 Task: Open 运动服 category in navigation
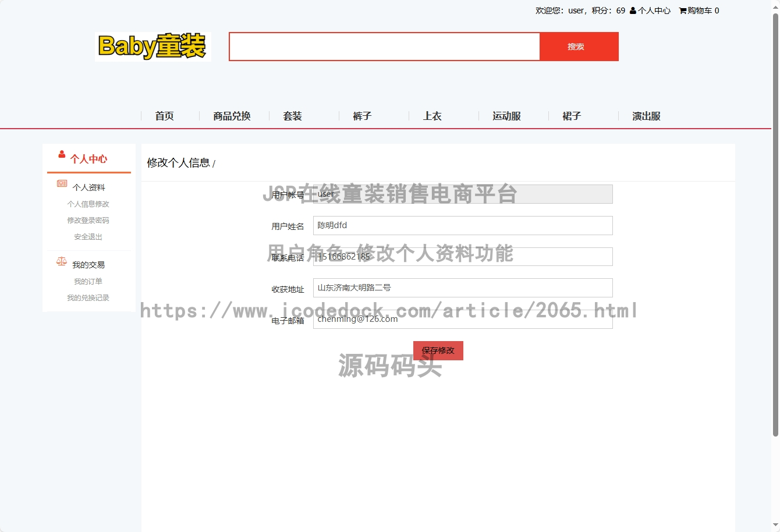pos(506,116)
